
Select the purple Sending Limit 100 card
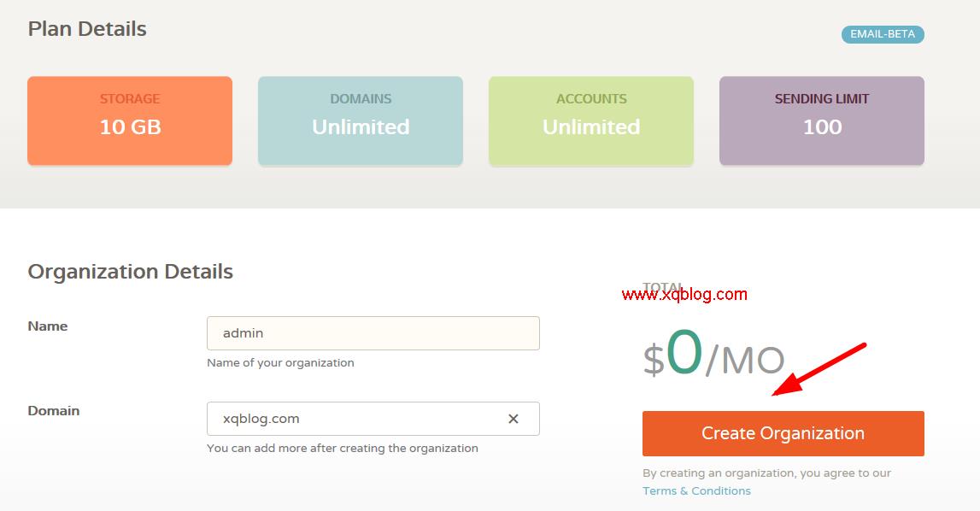pos(822,120)
